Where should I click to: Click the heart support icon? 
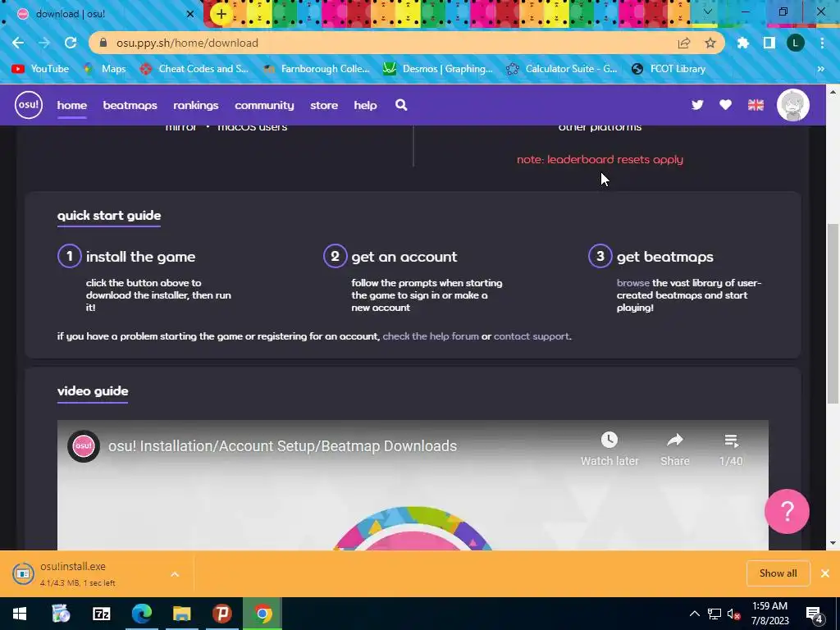[x=725, y=105]
